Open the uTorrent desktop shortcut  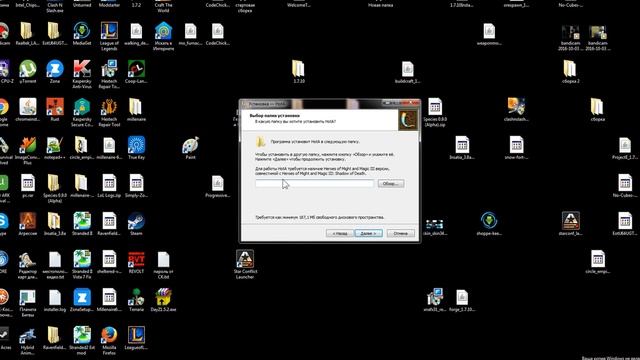click(28, 72)
